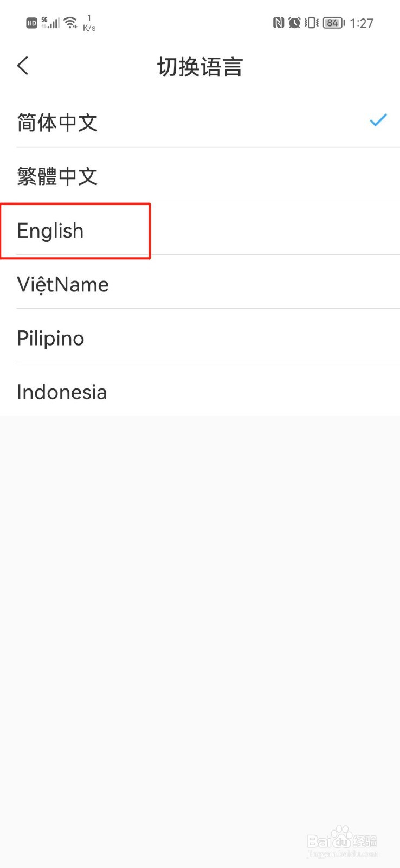
Task: Tap the 5G signal strength icon
Action: point(50,23)
